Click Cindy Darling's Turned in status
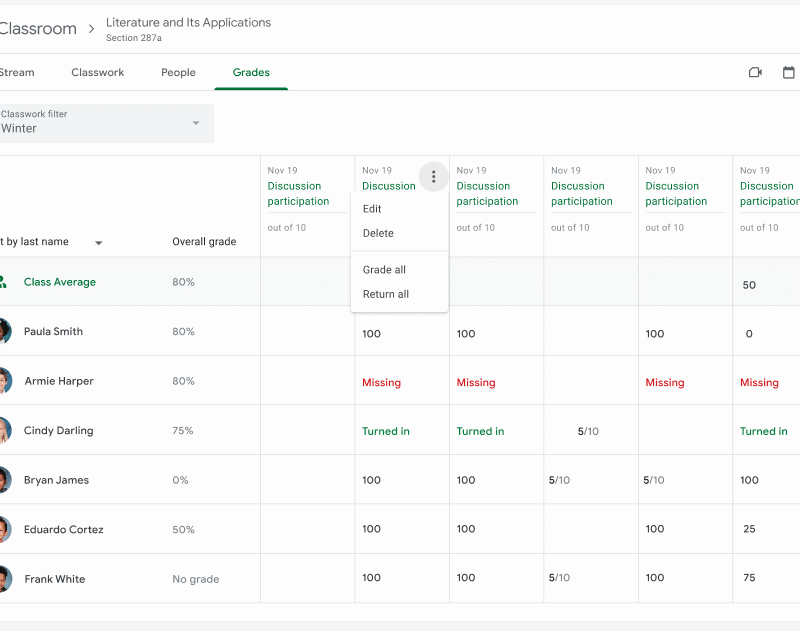Image resolution: width=800 pixels, height=631 pixels. pos(386,431)
